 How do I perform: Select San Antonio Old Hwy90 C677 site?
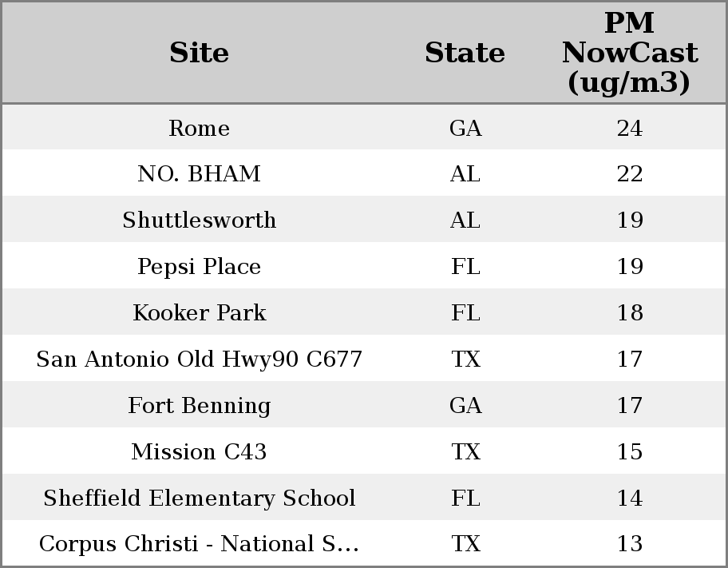[199, 359]
